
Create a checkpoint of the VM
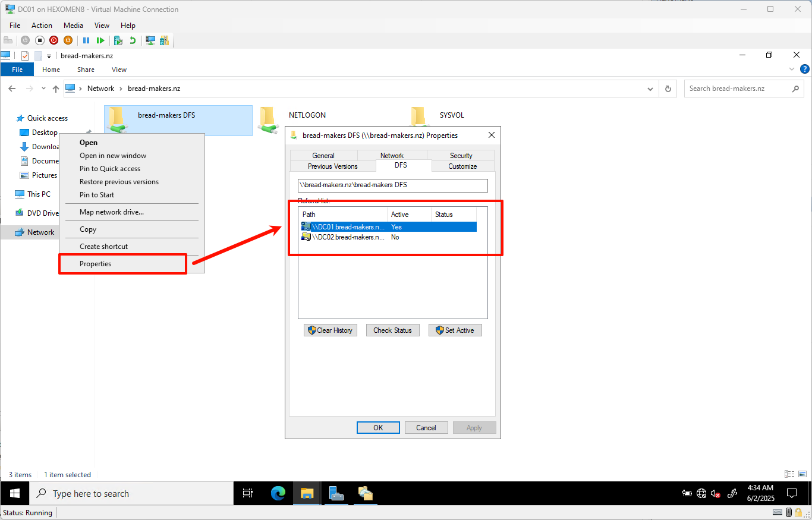(118, 40)
